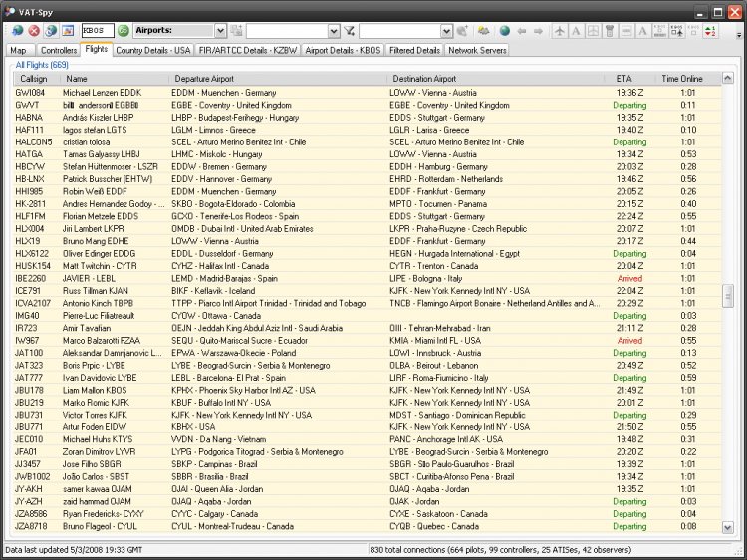Viewport: 747px width, 560px height.
Task: Click the Data last updated status text
Action: 74,550
